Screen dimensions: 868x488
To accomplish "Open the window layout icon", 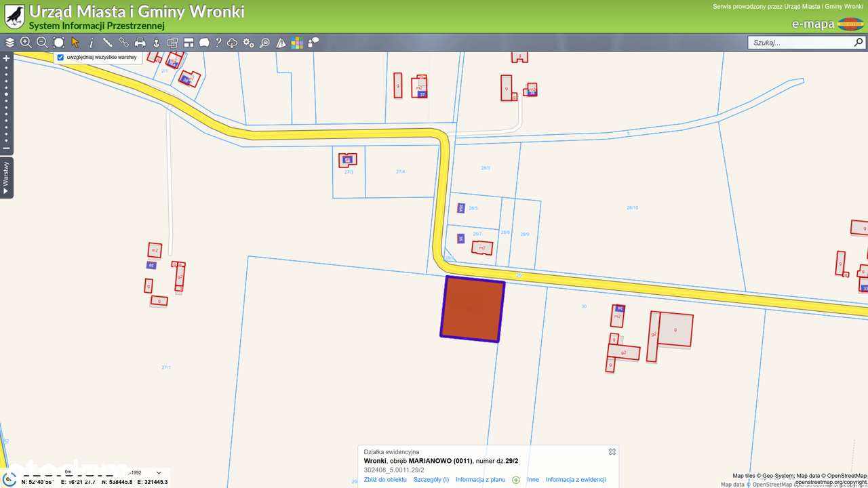I will click(x=189, y=42).
